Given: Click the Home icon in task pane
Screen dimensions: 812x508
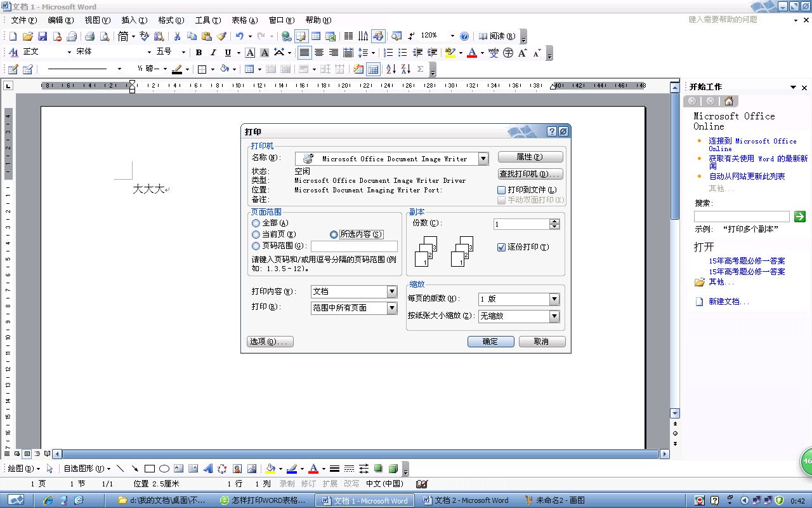Looking at the screenshot, I should pyautogui.click(x=728, y=101).
